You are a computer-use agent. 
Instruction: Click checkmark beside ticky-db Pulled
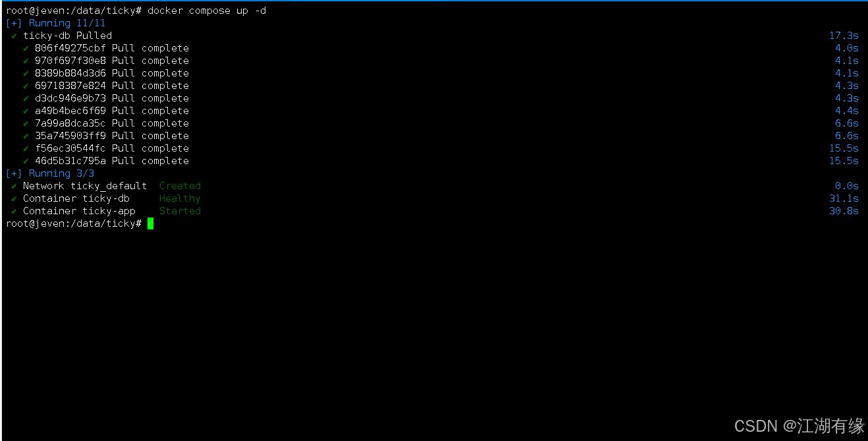tap(14, 36)
